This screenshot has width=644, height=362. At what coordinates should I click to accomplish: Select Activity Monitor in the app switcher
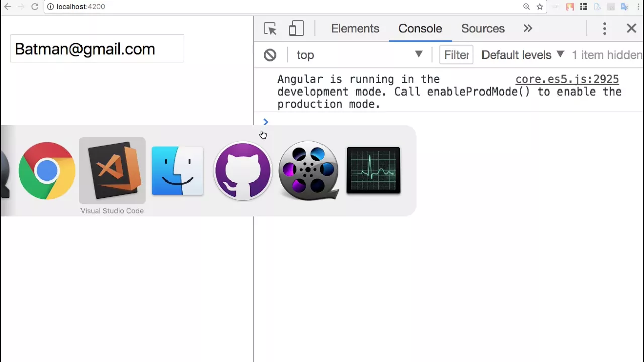point(373,170)
